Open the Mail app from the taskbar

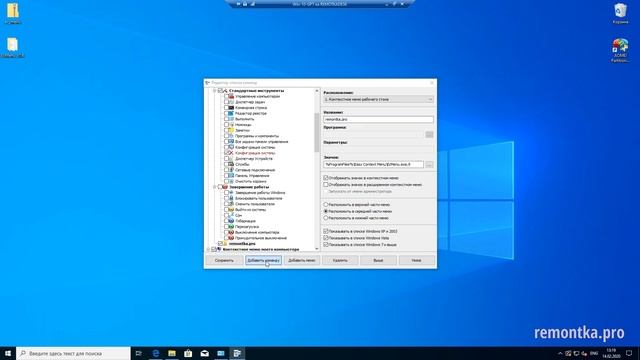pos(204,353)
